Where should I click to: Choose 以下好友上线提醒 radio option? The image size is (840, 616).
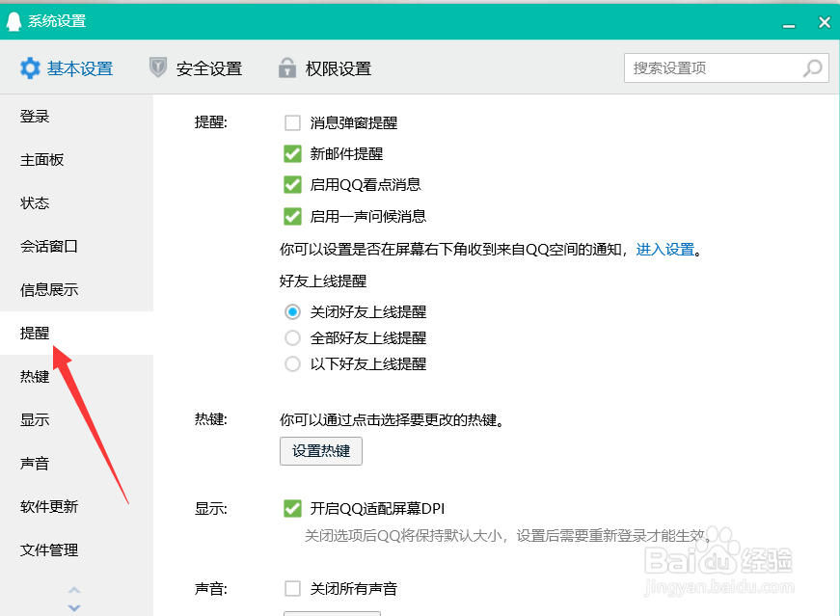pos(292,364)
